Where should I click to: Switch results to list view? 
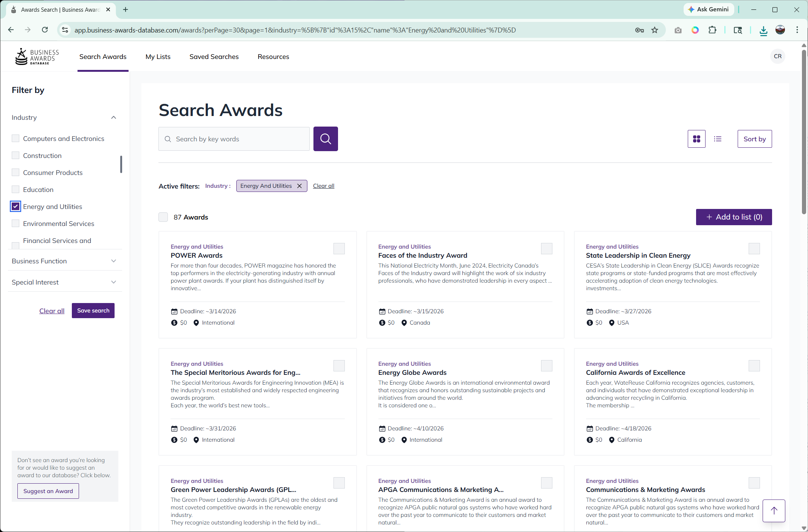pos(717,139)
